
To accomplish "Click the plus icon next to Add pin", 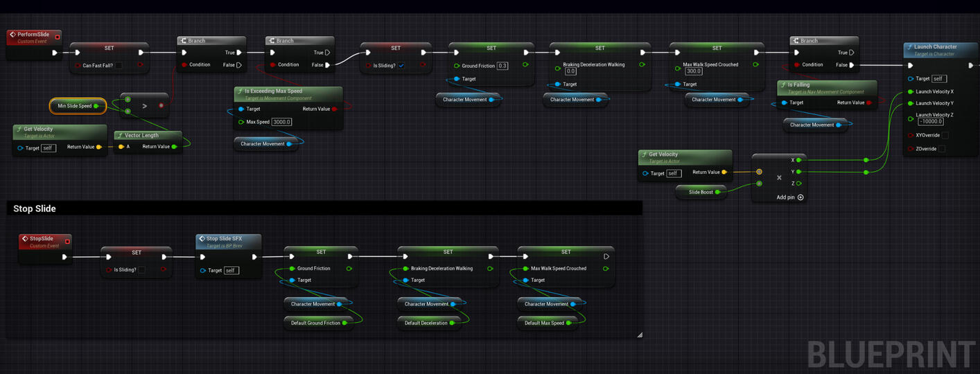I will [800, 197].
